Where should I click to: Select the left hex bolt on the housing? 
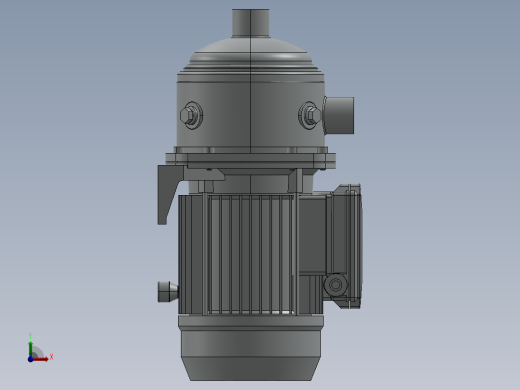[x=191, y=115]
